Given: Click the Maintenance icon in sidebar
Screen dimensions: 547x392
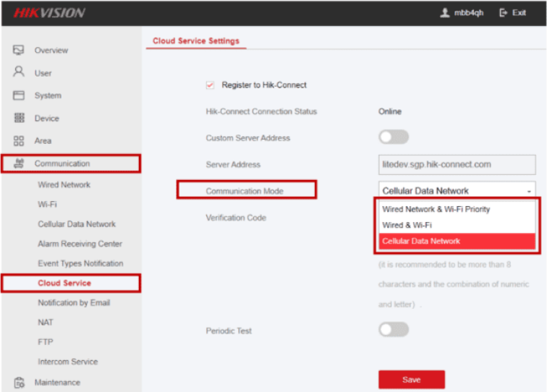Looking at the screenshot, I should click(19, 382).
